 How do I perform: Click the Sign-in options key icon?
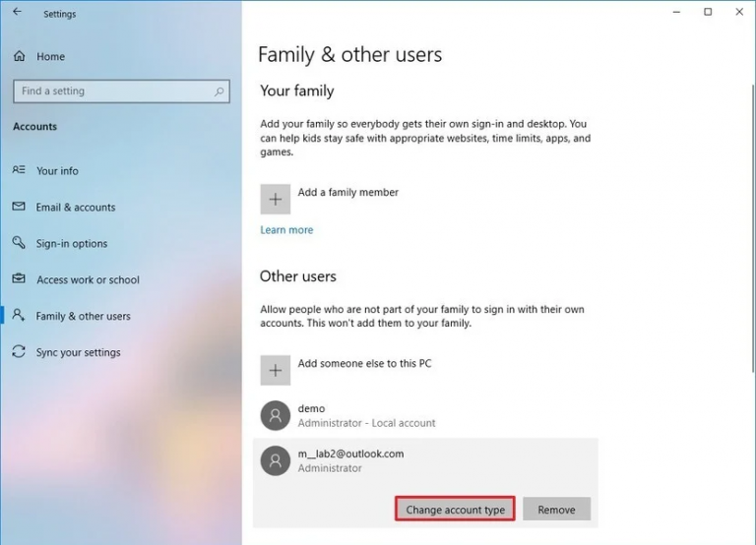19,242
